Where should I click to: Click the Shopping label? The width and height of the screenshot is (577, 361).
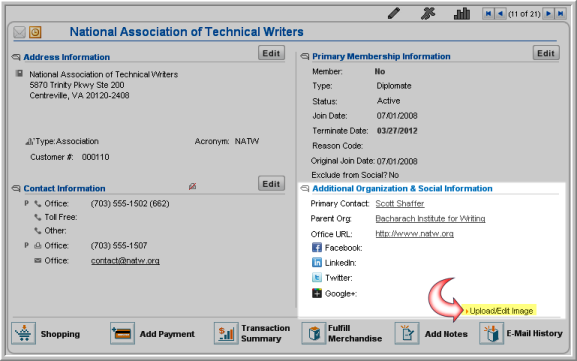coord(60,334)
